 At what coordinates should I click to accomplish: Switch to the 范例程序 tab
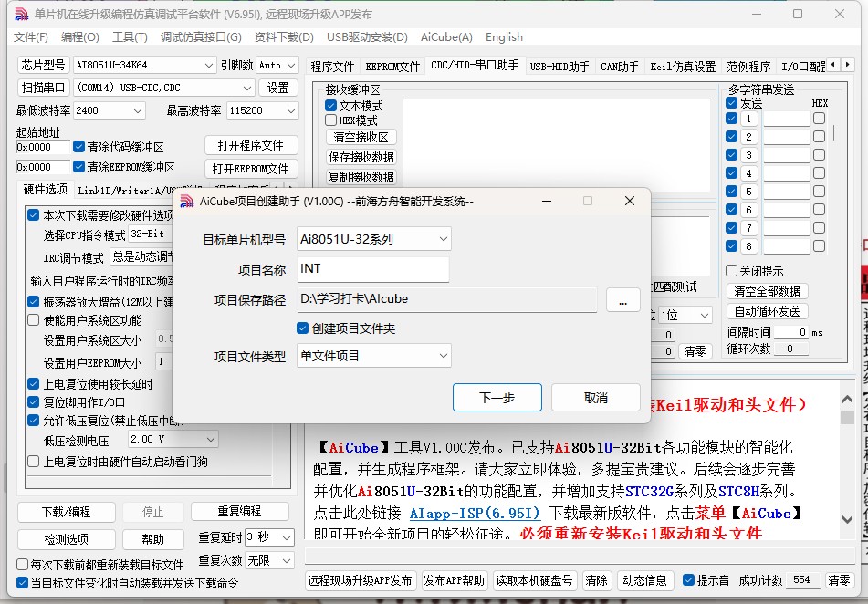[748, 67]
